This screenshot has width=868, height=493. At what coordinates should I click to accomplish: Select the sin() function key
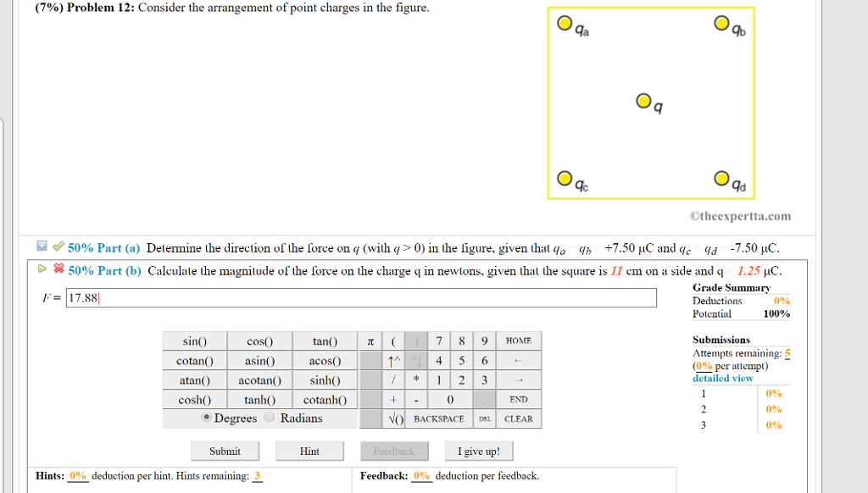coord(194,341)
